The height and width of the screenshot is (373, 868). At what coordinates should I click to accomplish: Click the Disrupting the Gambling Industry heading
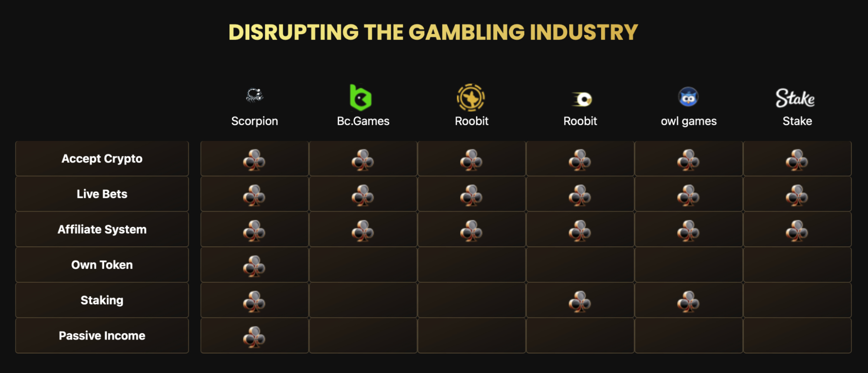[433, 32]
